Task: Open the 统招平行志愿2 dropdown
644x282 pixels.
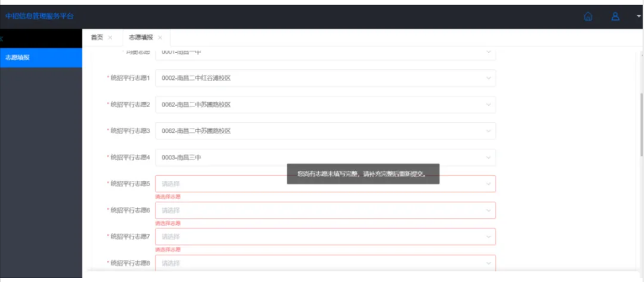Action: tap(325, 104)
